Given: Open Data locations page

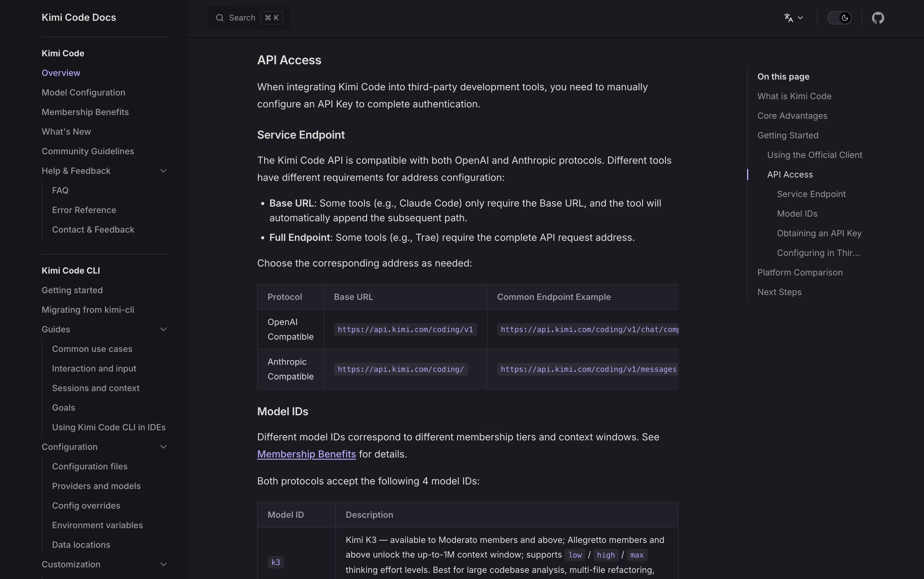Looking at the screenshot, I should point(81,544).
